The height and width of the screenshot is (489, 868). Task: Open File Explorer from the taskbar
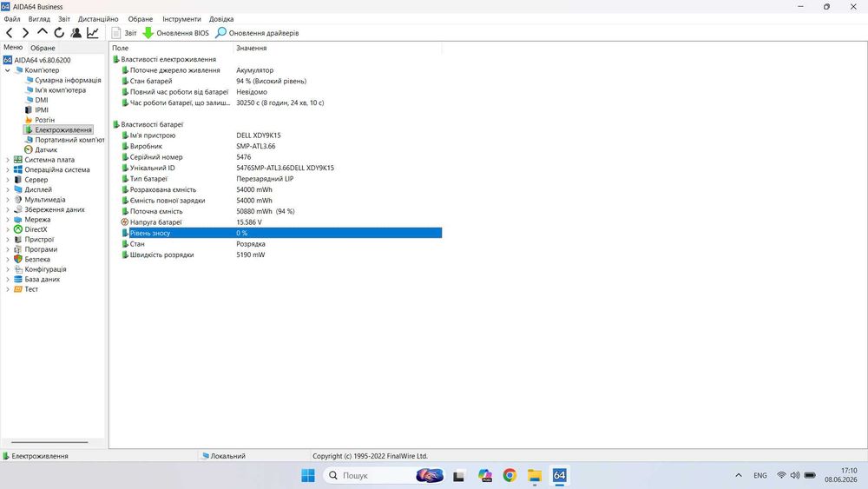point(535,475)
